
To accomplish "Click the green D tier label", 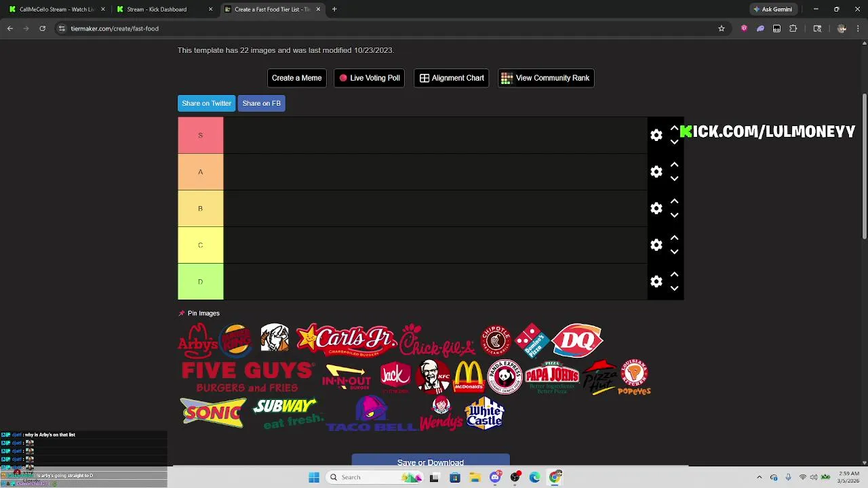I will 201,281.
